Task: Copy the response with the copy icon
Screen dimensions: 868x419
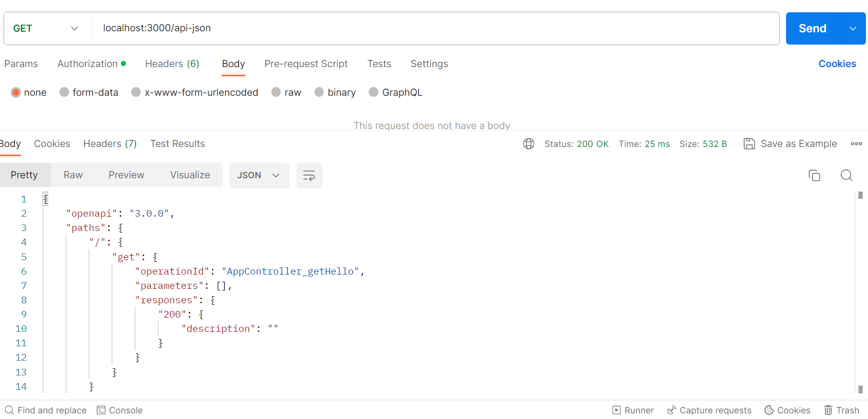Action: tap(814, 175)
